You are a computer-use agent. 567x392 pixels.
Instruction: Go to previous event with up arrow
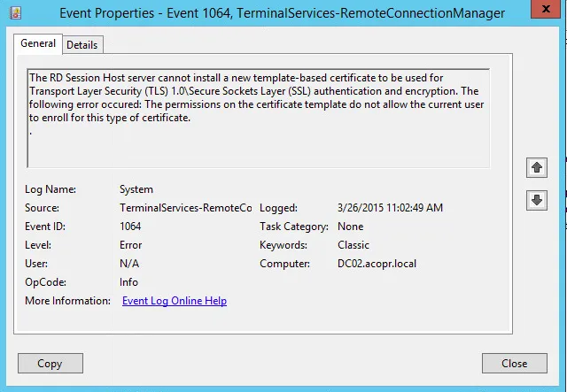tap(537, 167)
